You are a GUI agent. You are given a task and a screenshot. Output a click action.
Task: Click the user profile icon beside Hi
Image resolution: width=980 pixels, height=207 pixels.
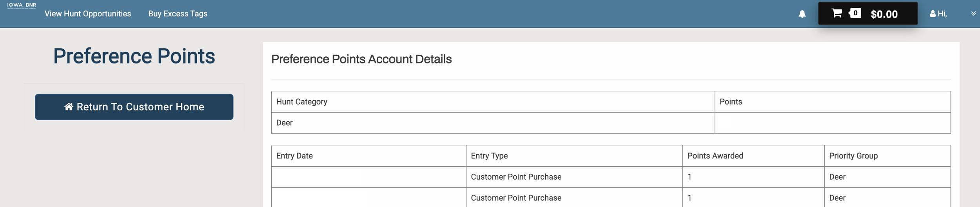tap(933, 14)
